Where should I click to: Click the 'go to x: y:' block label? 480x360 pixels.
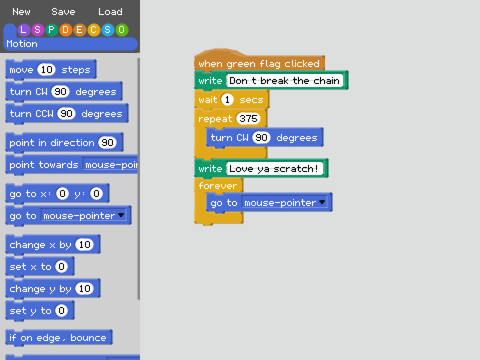point(30,194)
